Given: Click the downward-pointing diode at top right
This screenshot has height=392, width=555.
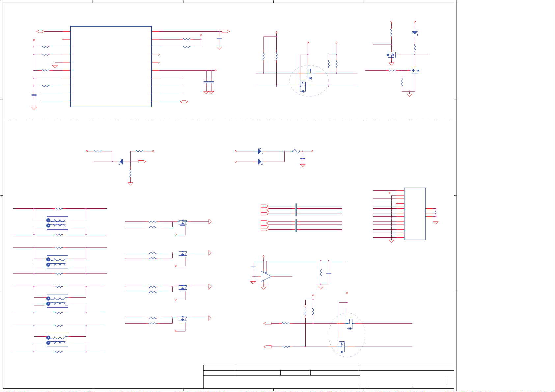Looking at the screenshot, I should [415, 33].
